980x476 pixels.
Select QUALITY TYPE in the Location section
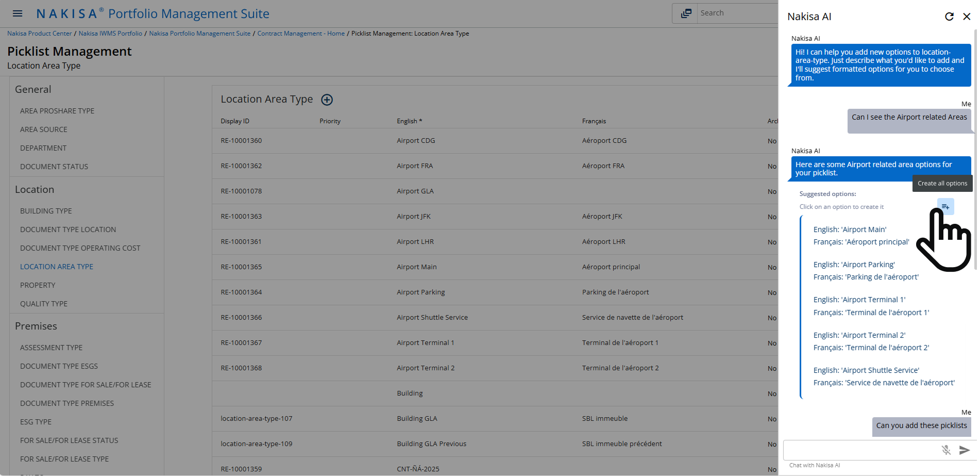[44, 304]
